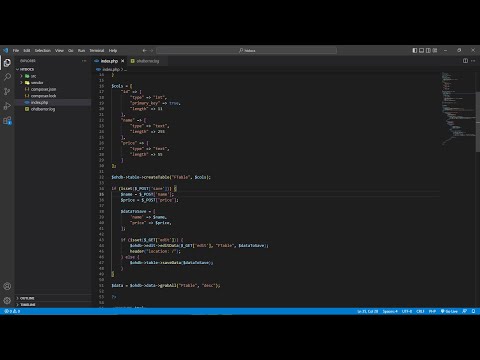Customize layout icon in title bar

click(x=435, y=50)
